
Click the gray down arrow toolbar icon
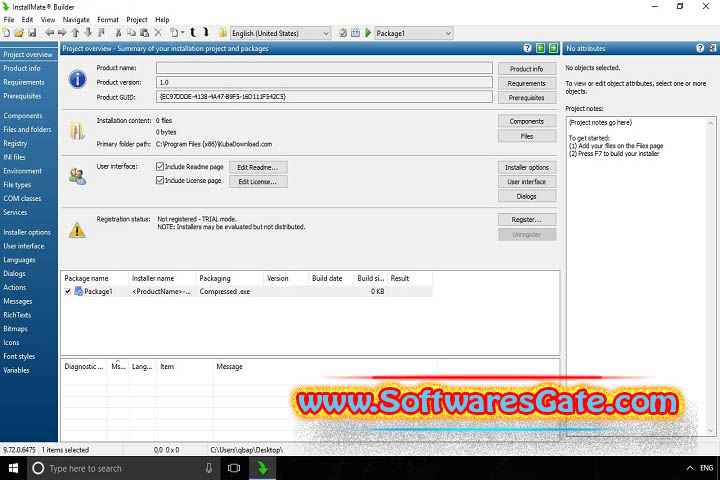click(x=88, y=33)
